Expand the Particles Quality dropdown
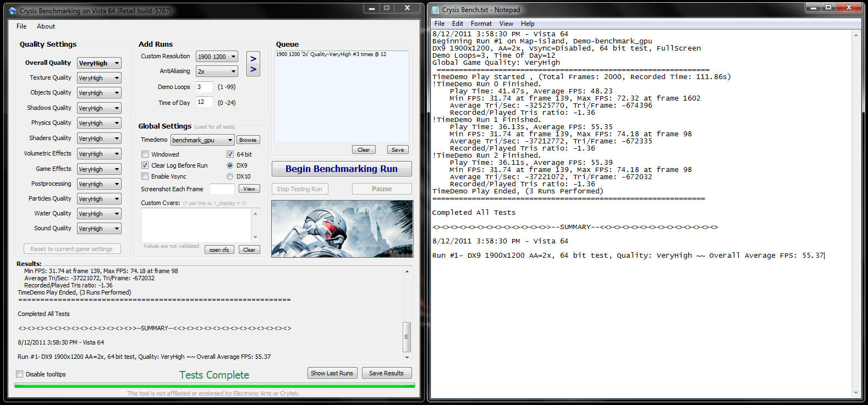Image resolution: width=868 pixels, height=405 pixels. pos(99,199)
